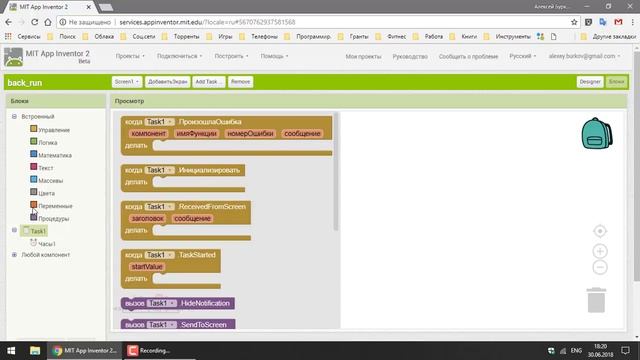The width and height of the screenshot is (640, 360).
Task: Open the Подключиться menu
Action: tap(180, 56)
